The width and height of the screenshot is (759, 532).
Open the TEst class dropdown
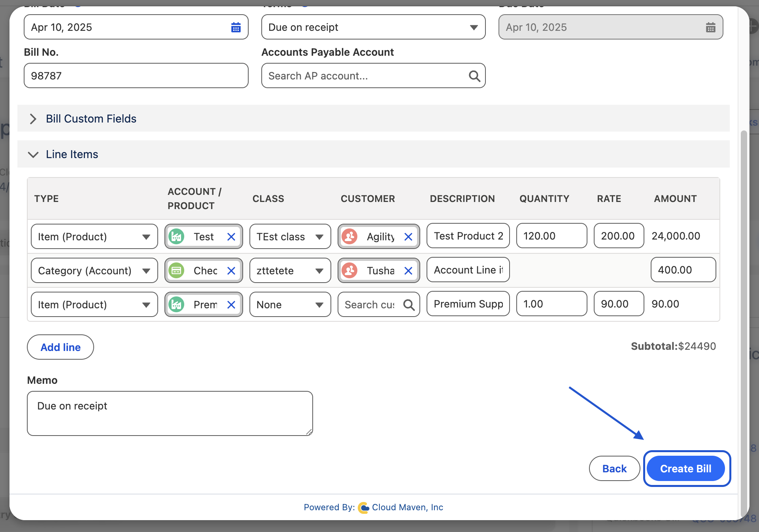[290, 237]
